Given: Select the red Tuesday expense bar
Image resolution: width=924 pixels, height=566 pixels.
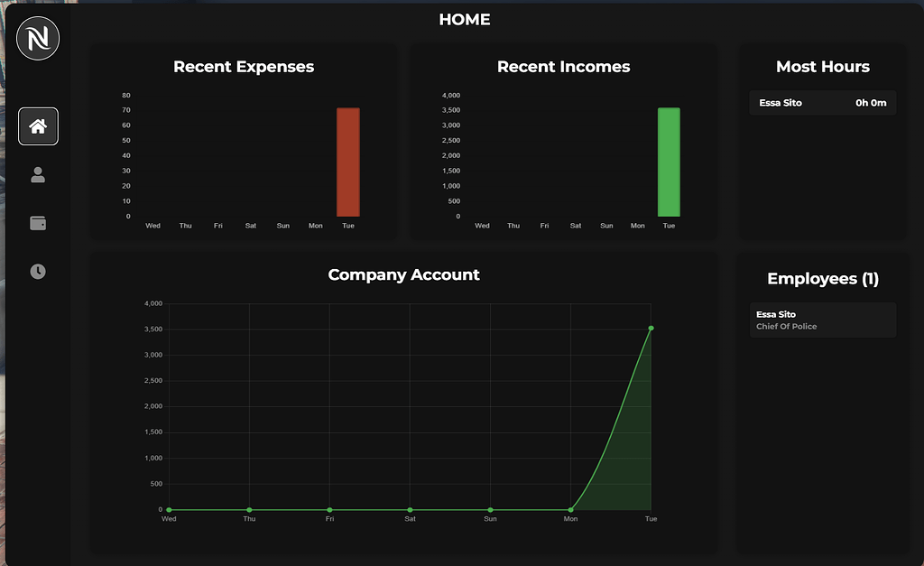Looking at the screenshot, I should [x=348, y=162].
